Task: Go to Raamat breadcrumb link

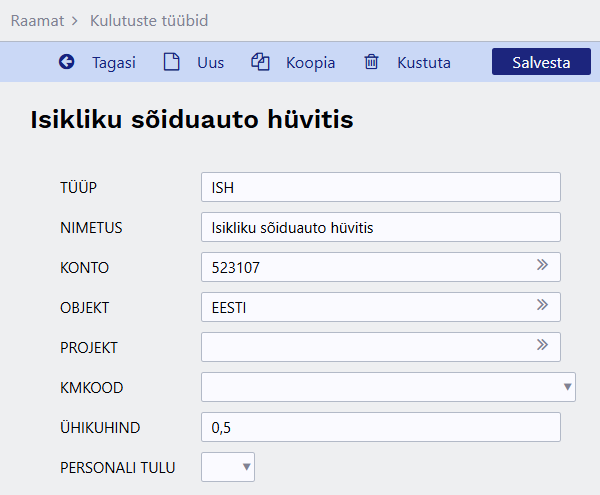Action: pyautogui.click(x=38, y=20)
